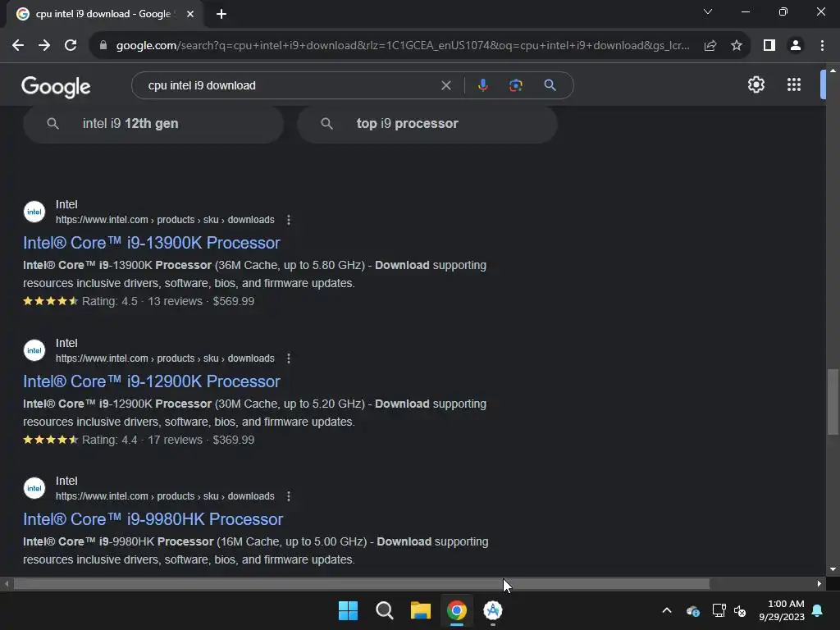Open the Windows Start menu

click(x=348, y=610)
